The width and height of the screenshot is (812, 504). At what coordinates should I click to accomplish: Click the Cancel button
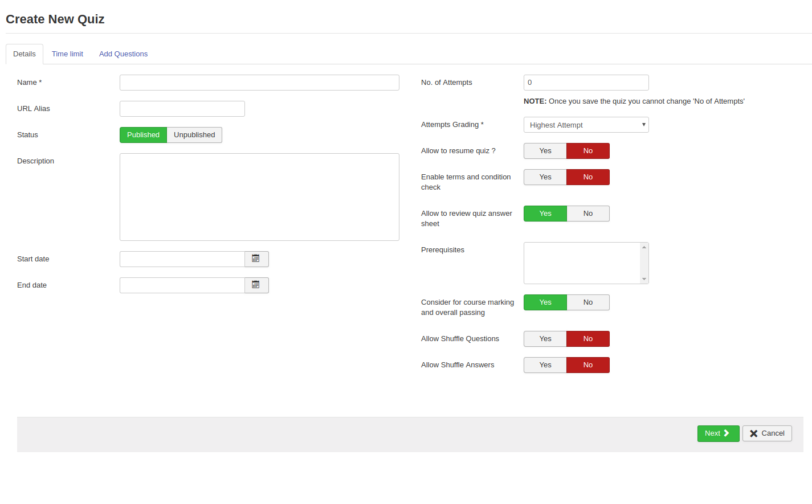766,433
